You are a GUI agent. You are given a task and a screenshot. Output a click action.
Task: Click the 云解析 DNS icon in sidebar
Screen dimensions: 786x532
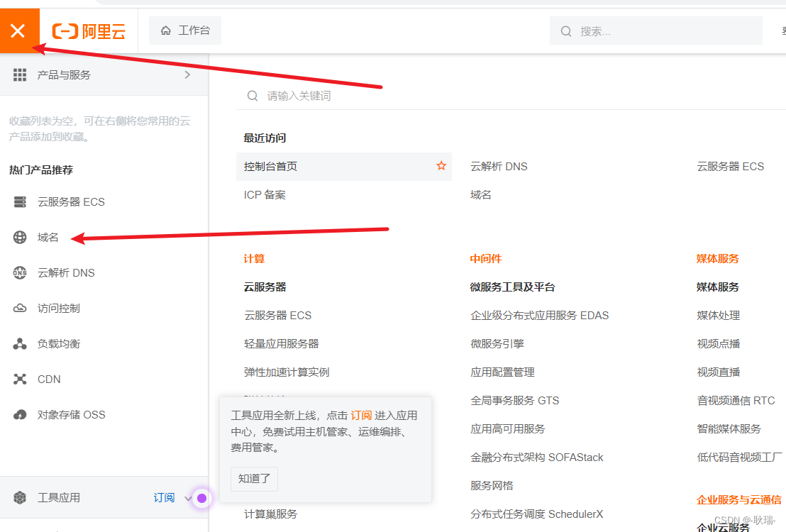click(x=20, y=273)
